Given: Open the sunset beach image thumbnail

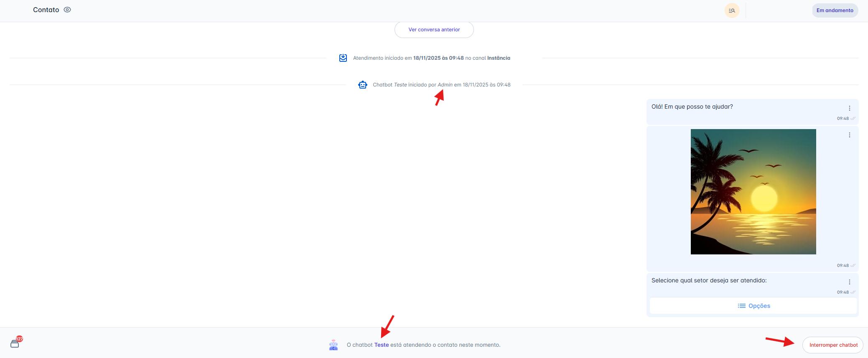Looking at the screenshot, I should click(x=753, y=192).
